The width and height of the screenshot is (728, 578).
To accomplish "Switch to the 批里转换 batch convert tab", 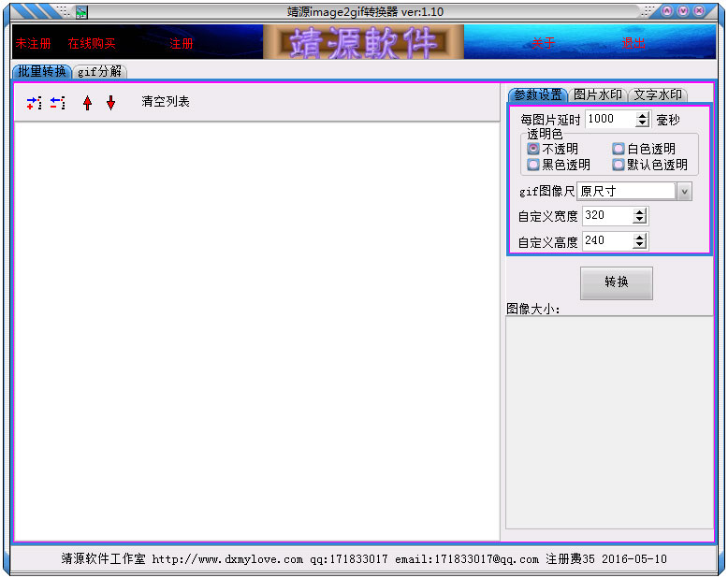I will click(x=42, y=71).
